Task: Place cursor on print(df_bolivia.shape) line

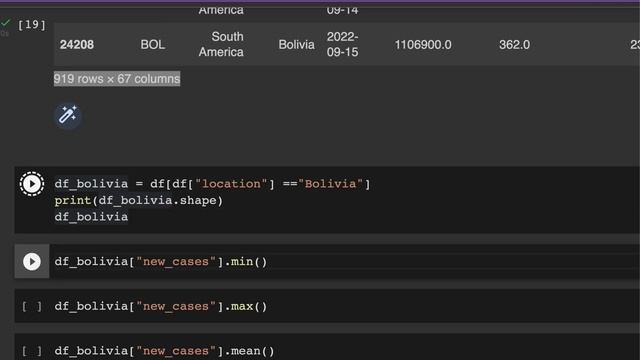Action: click(139, 201)
